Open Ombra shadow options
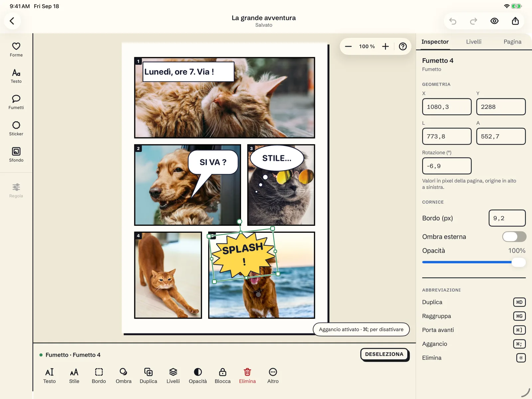 coord(123,376)
